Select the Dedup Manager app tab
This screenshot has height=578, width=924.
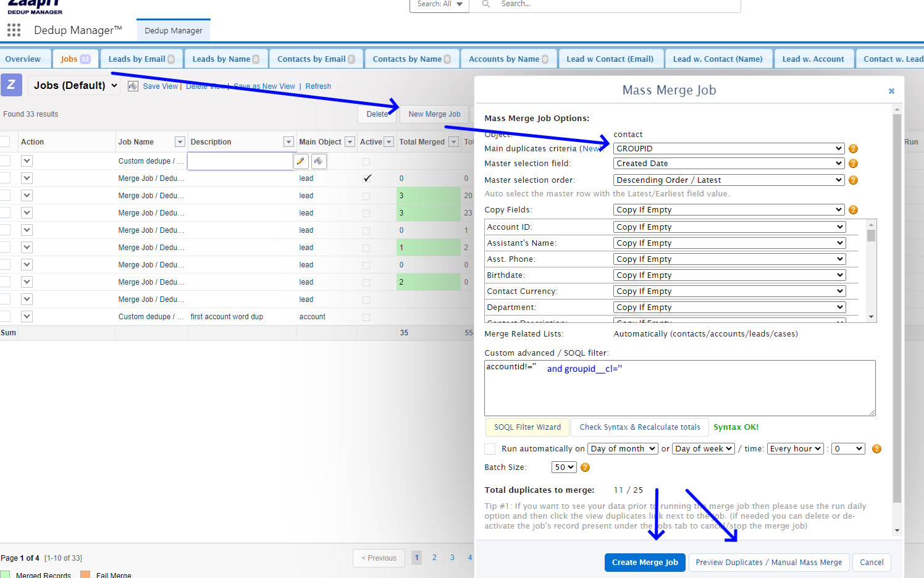pyautogui.click(x=174, y=31)
